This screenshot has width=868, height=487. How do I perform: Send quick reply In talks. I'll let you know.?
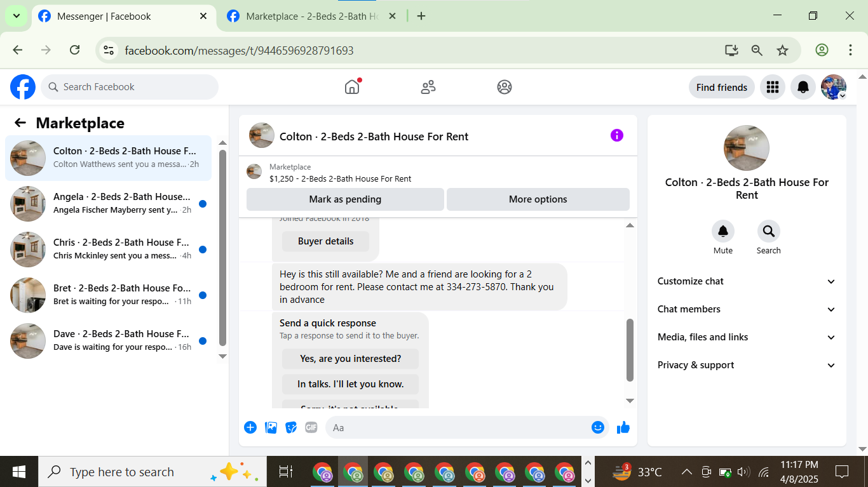tap(351, 384)
